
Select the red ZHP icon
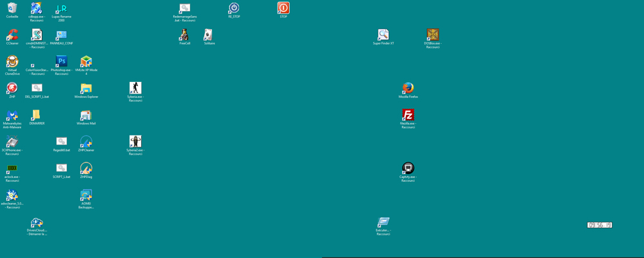coord(12,88)
